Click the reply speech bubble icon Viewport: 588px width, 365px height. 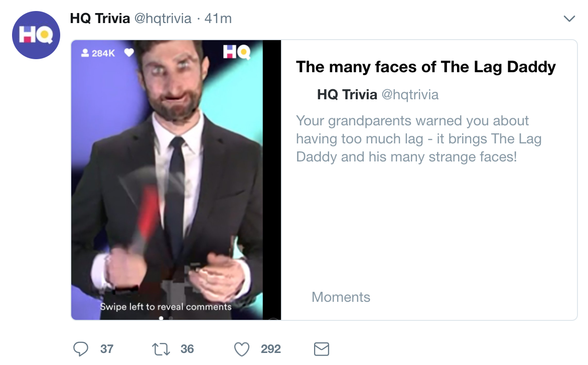[81, 349]
